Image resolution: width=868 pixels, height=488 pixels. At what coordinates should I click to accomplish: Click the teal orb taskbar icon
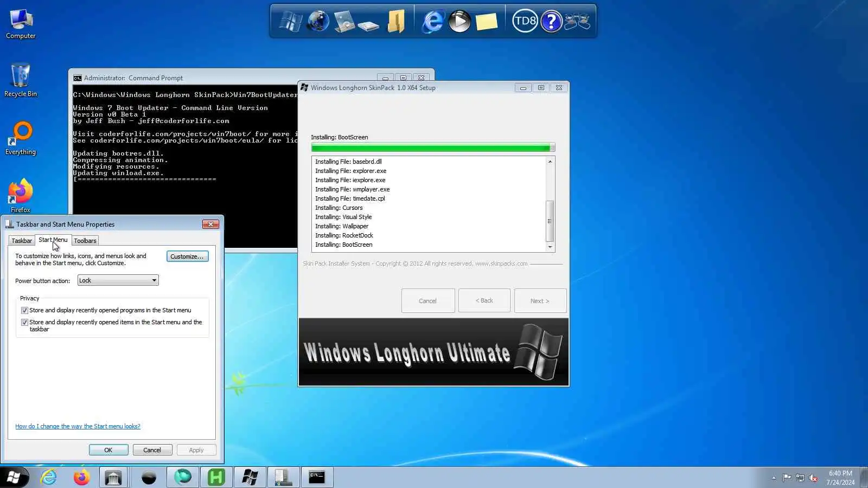click(183, 477)
